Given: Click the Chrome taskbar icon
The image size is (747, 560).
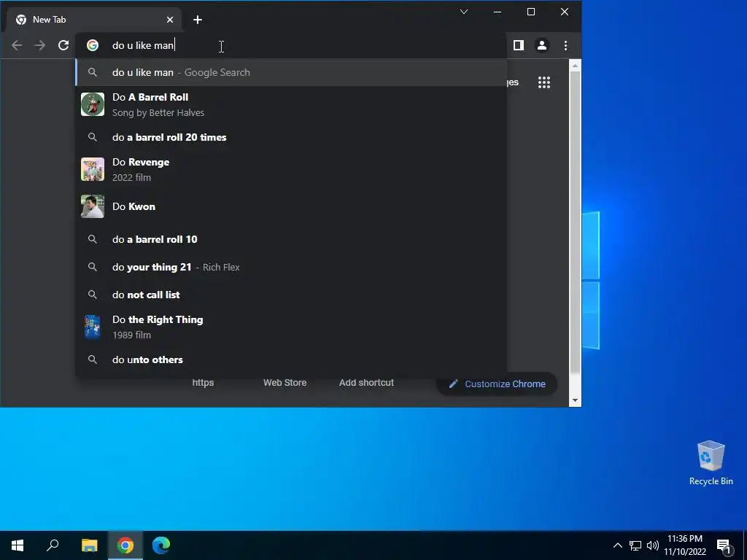Looking at the screenshot, I should pyautogui.click(x=125, y=545).
